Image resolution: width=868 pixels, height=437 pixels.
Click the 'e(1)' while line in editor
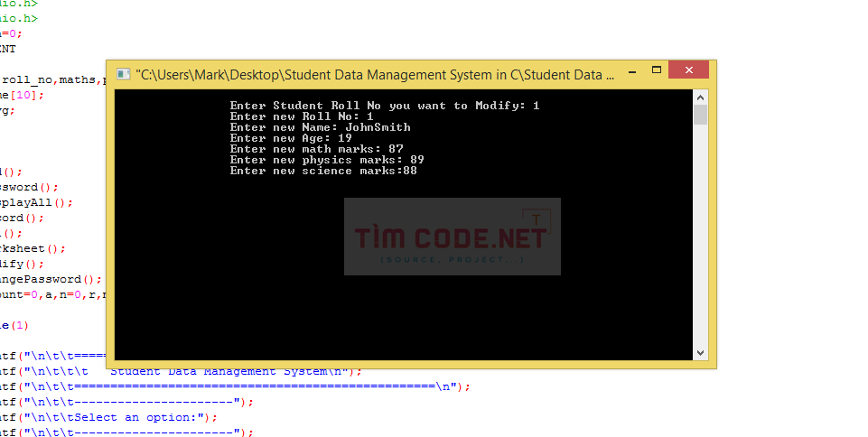tap(14, 325)
